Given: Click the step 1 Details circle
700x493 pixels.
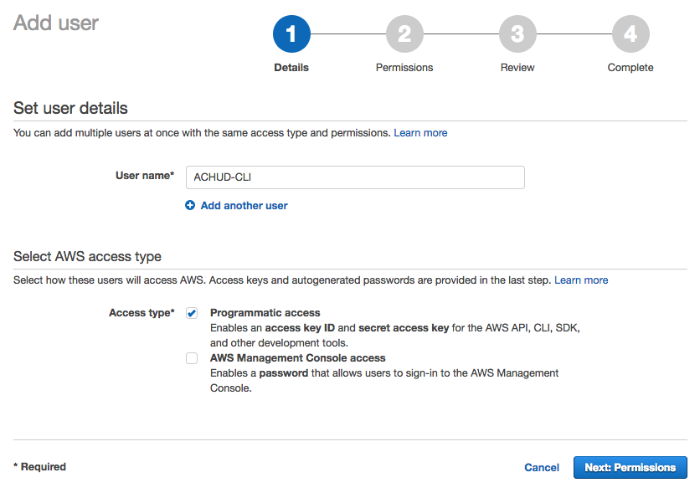Looking at the screenshot, I should (x=292, y=34).
